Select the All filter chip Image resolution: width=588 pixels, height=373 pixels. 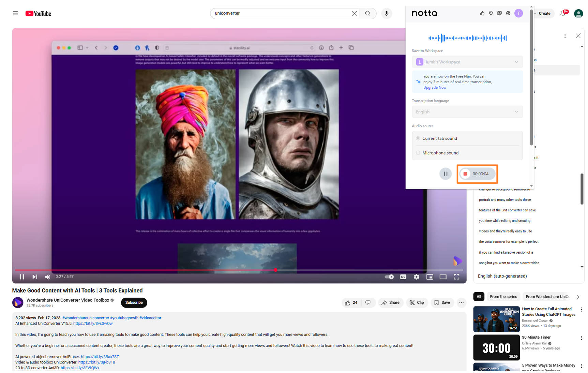[479, 297]
